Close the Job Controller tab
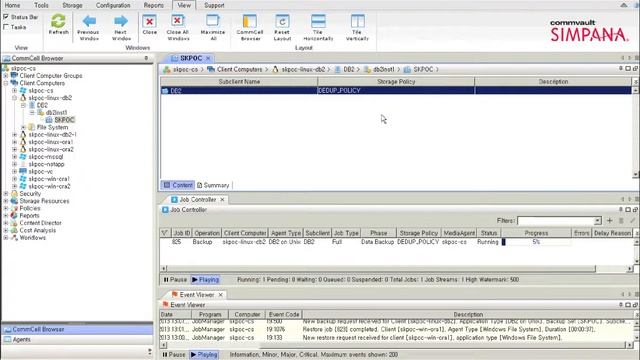 point(222,200)
